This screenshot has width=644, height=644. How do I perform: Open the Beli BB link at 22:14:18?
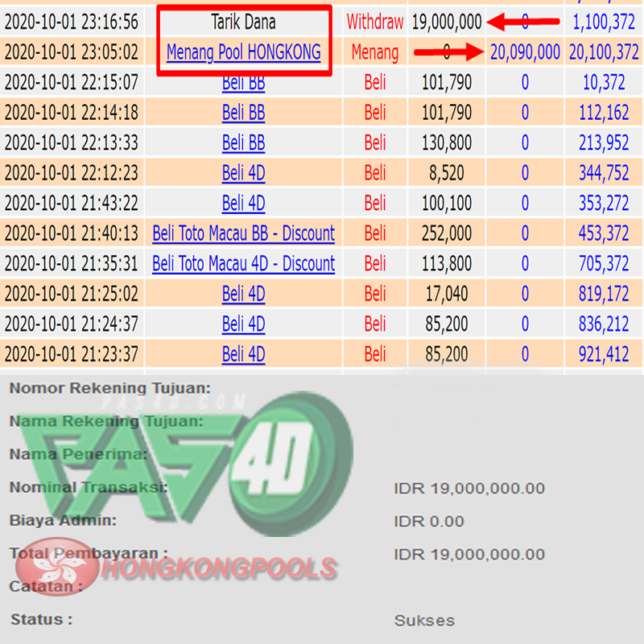click(244, 113)
